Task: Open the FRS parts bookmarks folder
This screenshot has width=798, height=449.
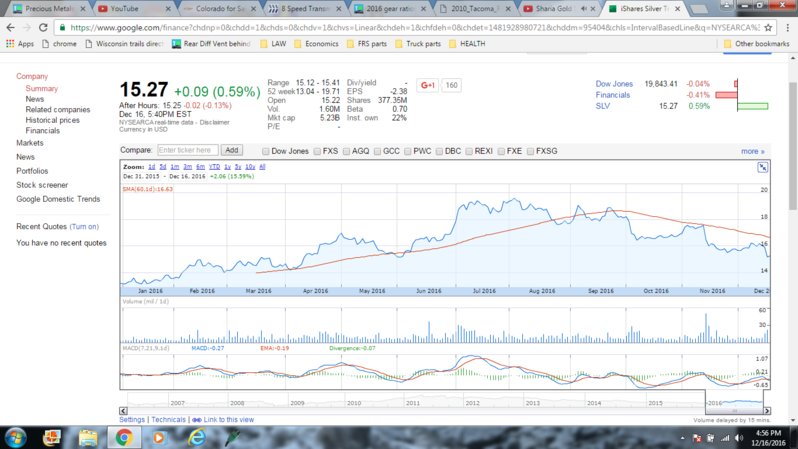Action: [366, 44]
